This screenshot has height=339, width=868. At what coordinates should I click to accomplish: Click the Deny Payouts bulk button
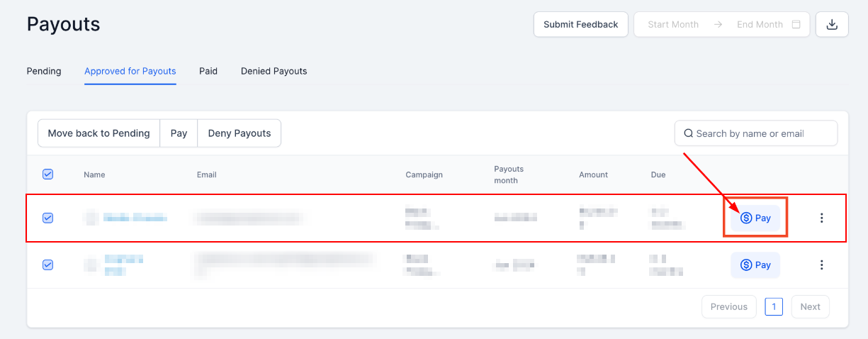[239, 133]
